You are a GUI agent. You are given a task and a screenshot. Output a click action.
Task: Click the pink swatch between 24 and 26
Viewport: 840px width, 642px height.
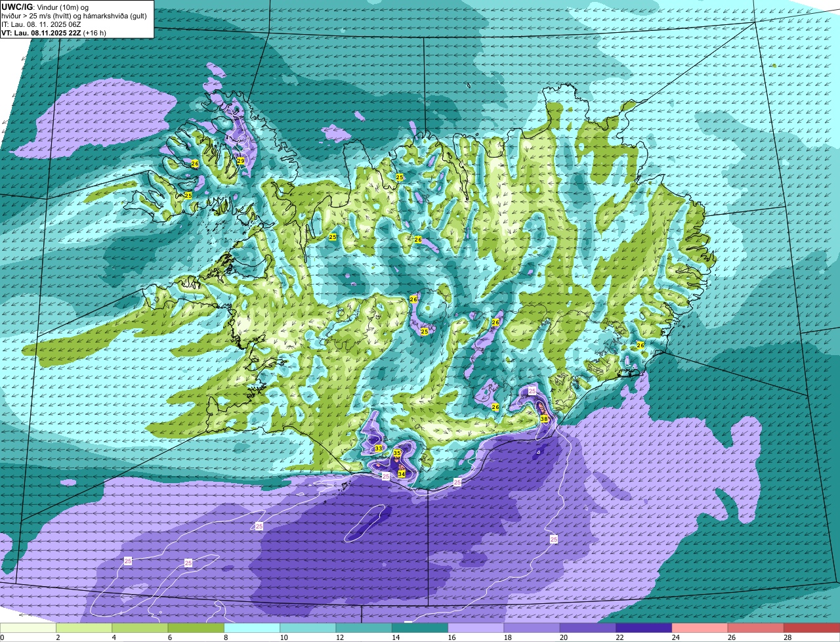tap(700, 628)
